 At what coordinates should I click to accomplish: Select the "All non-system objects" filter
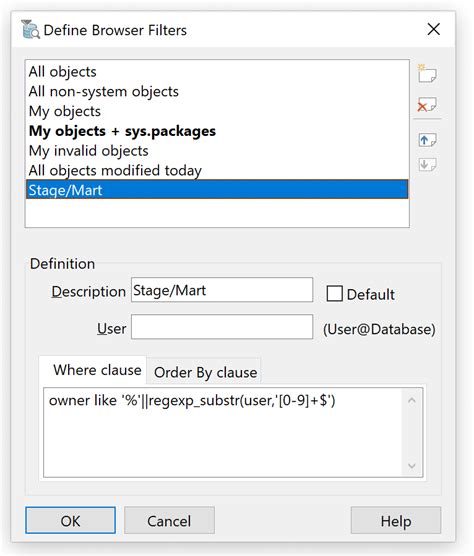point(217,91)
